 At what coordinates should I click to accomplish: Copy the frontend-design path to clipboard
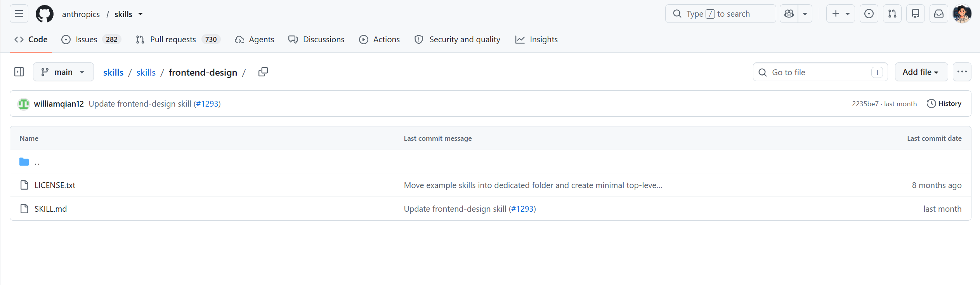[263, 72]
